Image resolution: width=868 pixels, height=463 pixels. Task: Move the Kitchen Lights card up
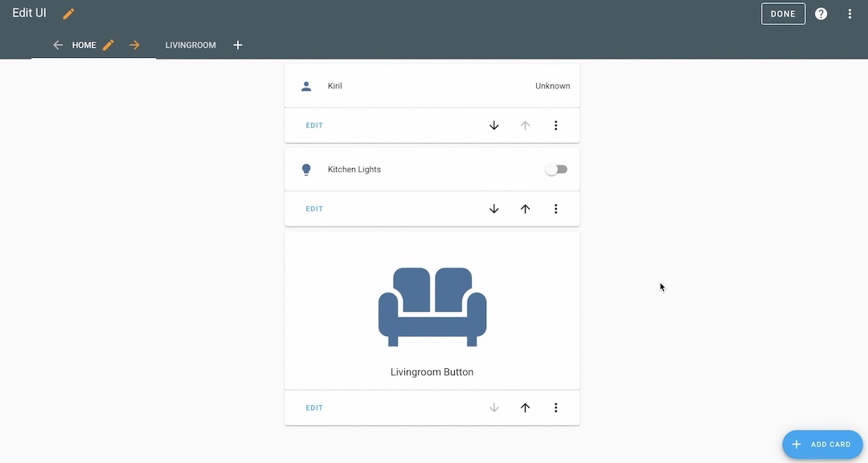[525, 209]
